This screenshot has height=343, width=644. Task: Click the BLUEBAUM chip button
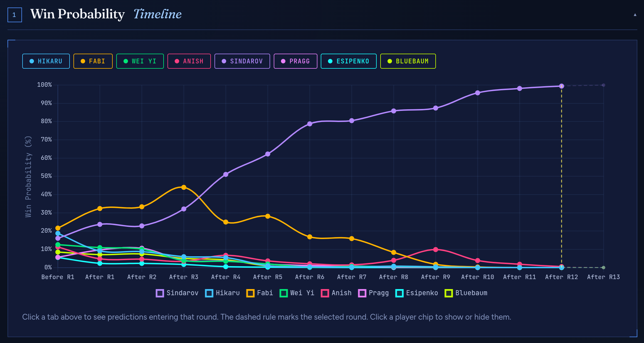pyautogui.click(x=408, y=61)
